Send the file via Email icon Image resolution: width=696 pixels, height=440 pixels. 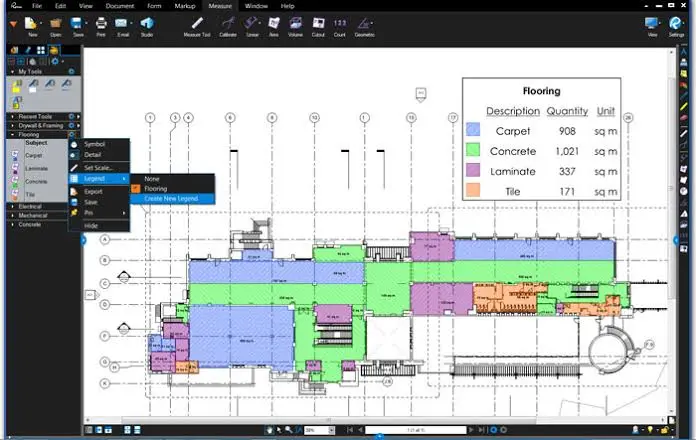point(122,23)
